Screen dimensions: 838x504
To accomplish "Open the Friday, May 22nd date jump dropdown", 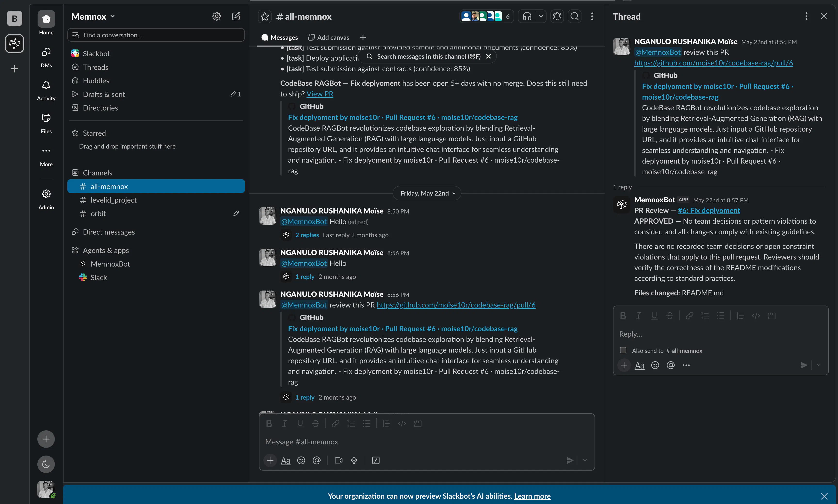I will (x=427, y=193).
